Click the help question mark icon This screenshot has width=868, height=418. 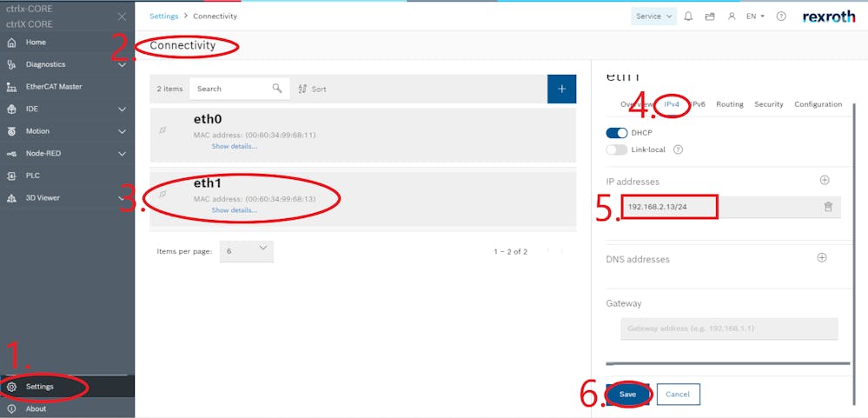(781, 17)
